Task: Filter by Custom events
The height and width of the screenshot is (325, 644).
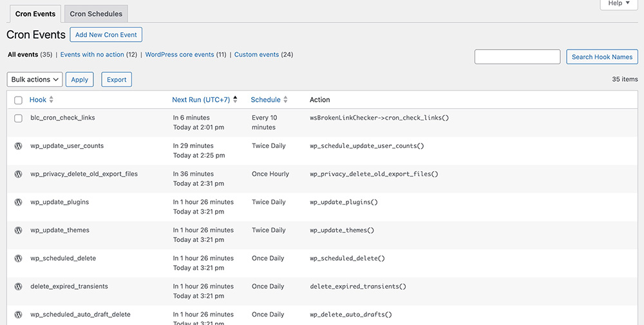Action: tap(257, 55)
